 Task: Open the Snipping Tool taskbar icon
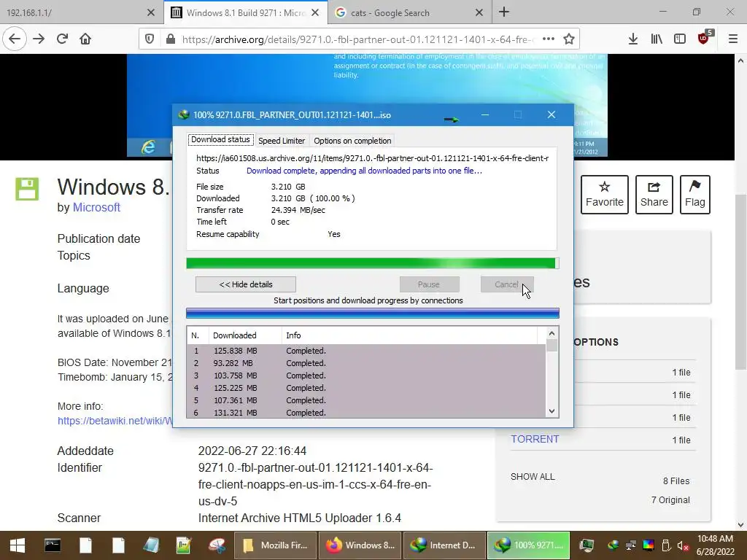tap(217, 545)
